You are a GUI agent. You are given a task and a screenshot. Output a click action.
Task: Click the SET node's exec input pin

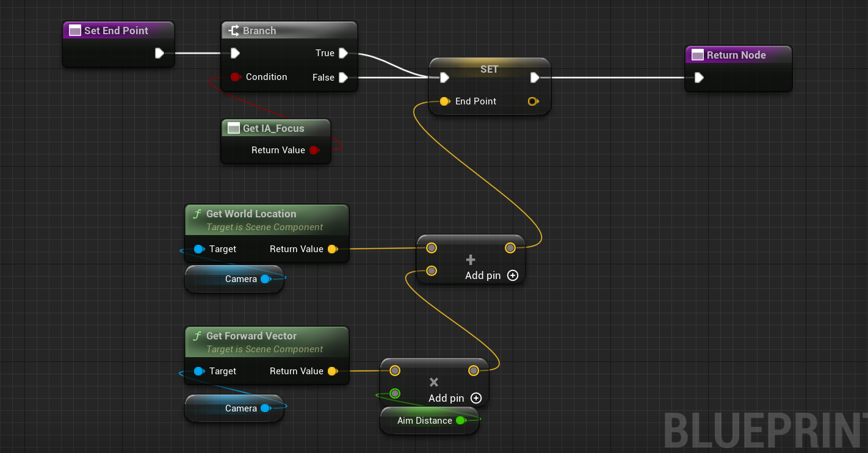pos(444,77)
